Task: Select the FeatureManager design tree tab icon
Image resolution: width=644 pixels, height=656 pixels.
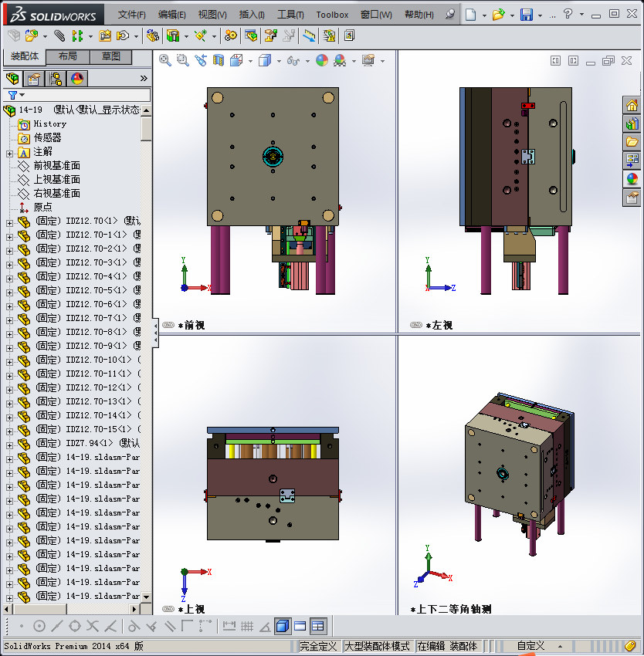Action: click(12, 78)
